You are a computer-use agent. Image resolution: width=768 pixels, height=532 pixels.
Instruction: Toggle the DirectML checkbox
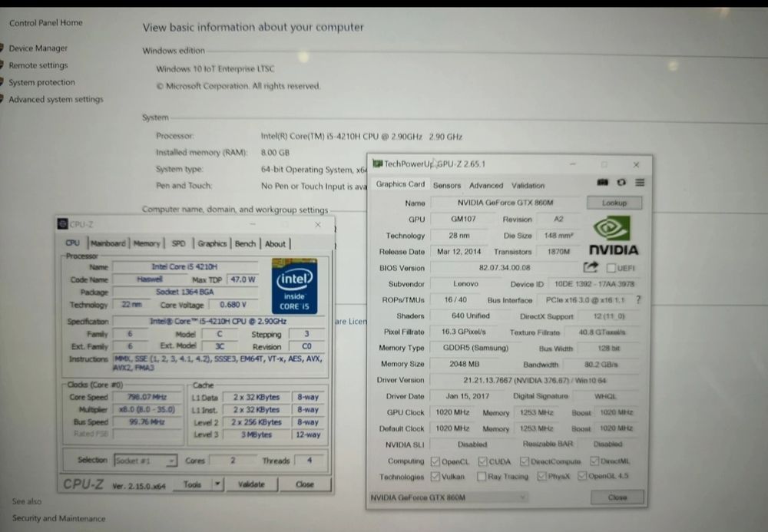[594, 461]
